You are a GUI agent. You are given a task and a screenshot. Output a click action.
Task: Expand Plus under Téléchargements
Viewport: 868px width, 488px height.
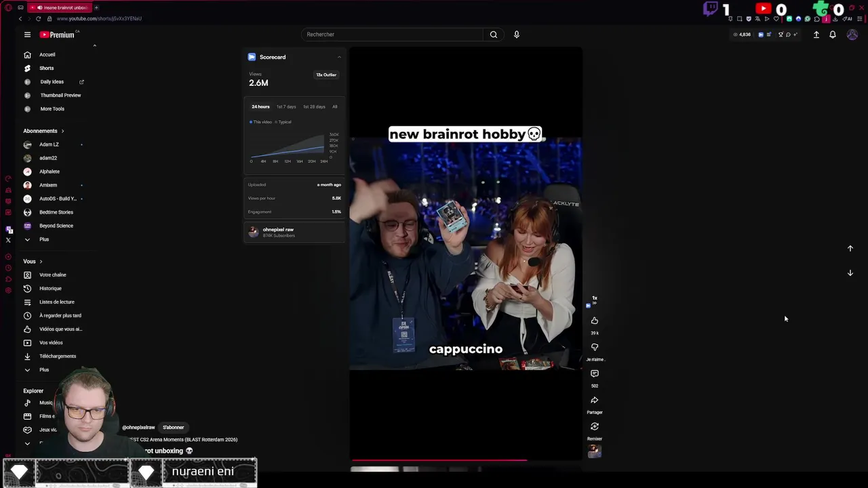pyautogui.click(x=44, y=370)
